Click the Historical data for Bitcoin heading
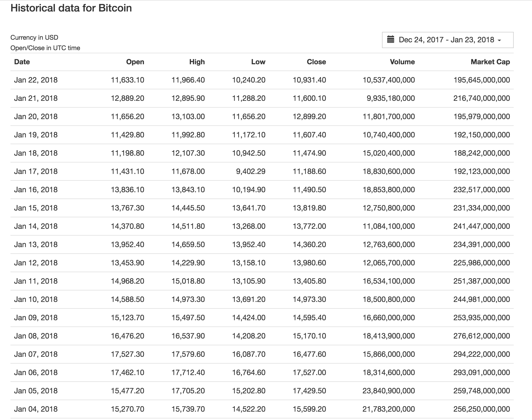The width and height of the screenshot is (532, 420). pos(71,8)
